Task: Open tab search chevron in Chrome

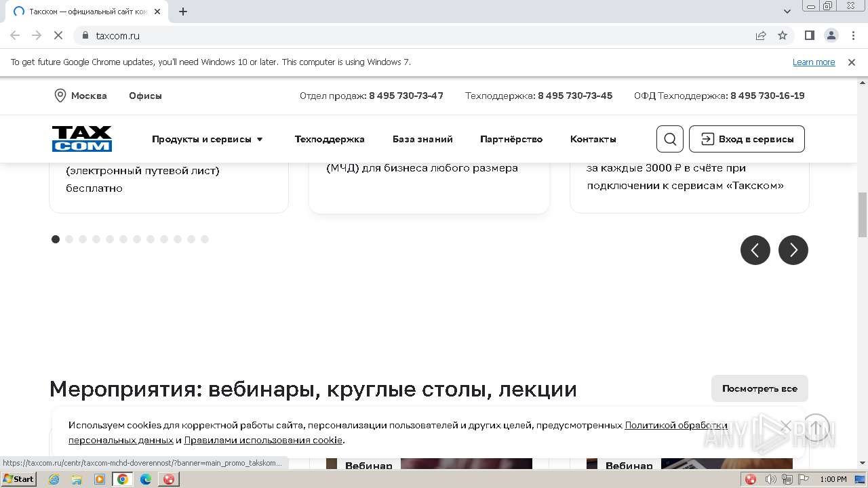Action: [787, 12]
